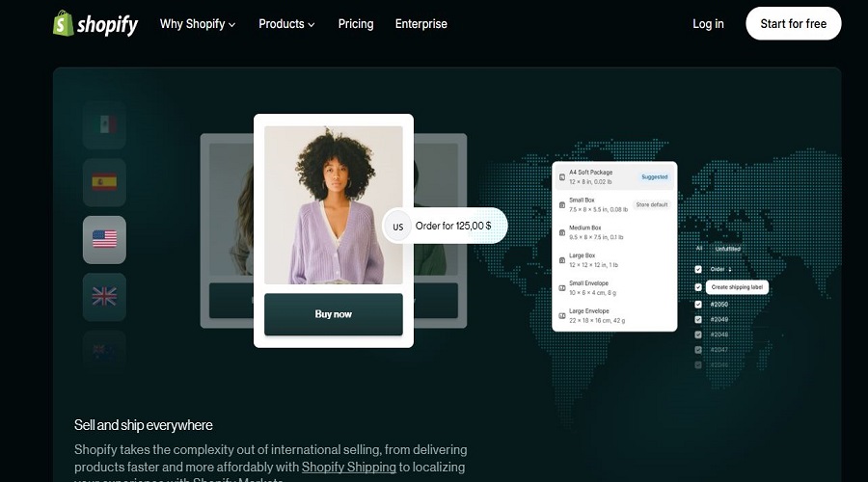
Task: Click the Sell and ship everywhere heading
Action: click(144, 425)
